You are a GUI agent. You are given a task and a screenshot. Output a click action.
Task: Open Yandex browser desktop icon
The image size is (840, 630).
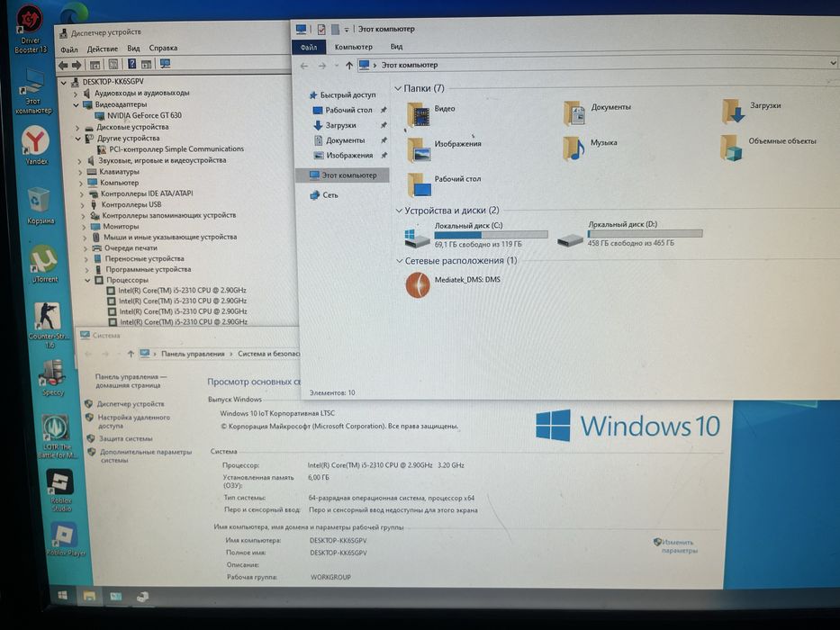click(x=35, y=145)
